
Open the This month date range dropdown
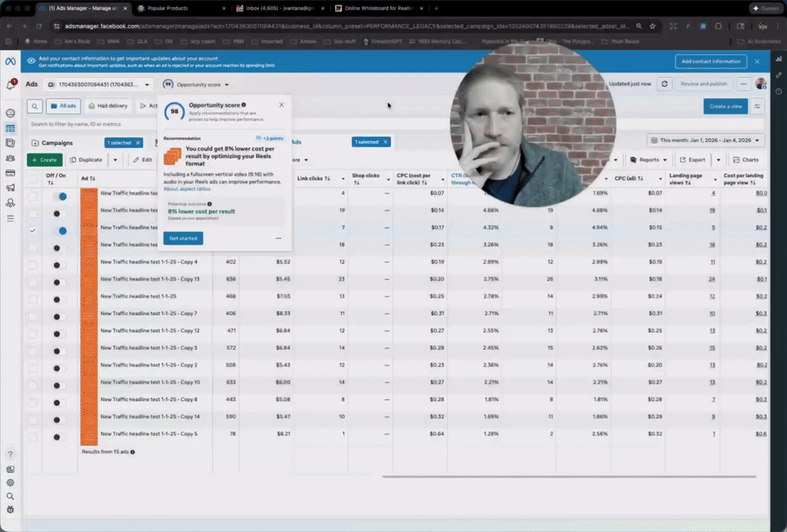(x=706, y=141)
